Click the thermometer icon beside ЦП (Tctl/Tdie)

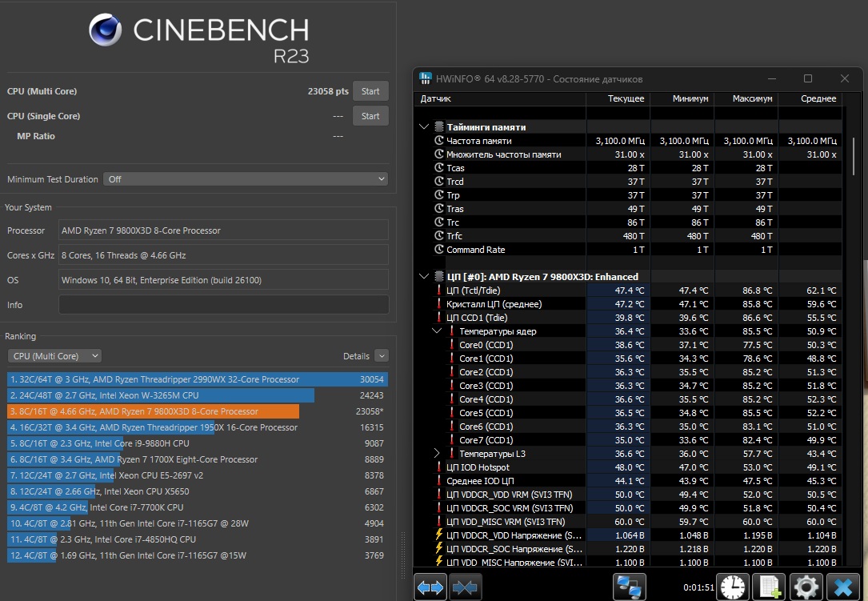439,290
